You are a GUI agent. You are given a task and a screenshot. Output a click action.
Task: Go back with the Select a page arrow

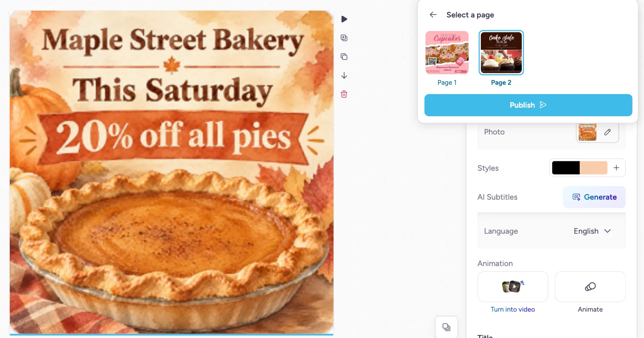click(x=433, y=15)
